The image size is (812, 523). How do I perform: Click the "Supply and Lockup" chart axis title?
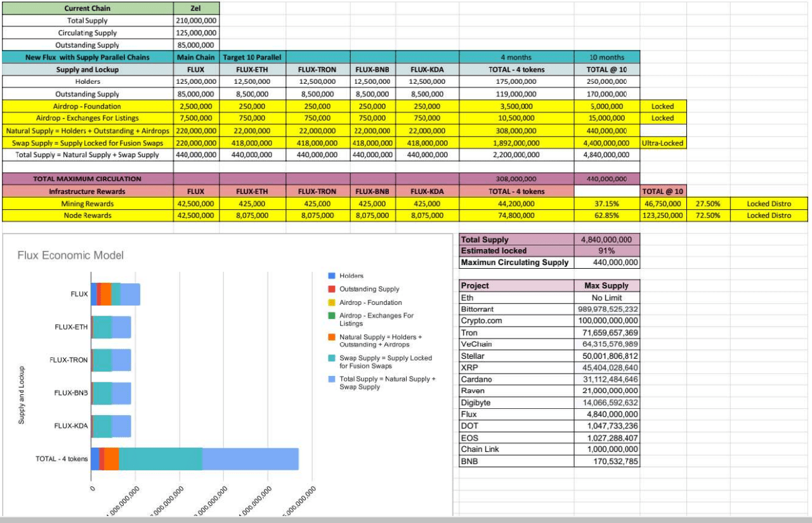point(22,395)
